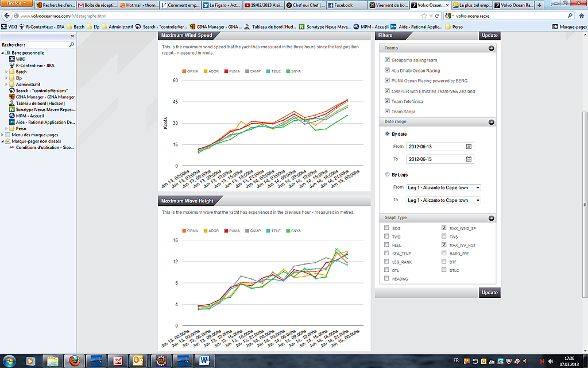The width and height of the screenshot is (588, 368).
Task: Switch to the Facebook tab
Action: pyautogui.click(x=347, y=5)
